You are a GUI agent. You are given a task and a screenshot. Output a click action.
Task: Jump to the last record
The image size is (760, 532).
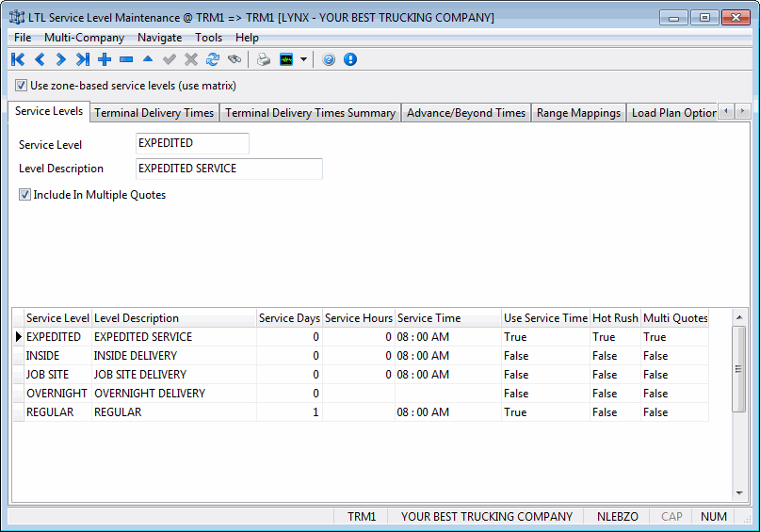[83, 59]
